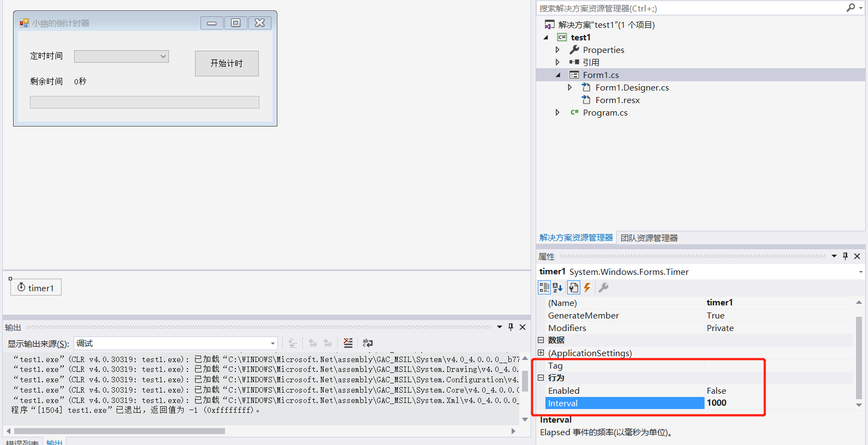Click the Alphabetical sort icon in Properties
The width and height of the screenshot is (868, 445).
(557, 287)
